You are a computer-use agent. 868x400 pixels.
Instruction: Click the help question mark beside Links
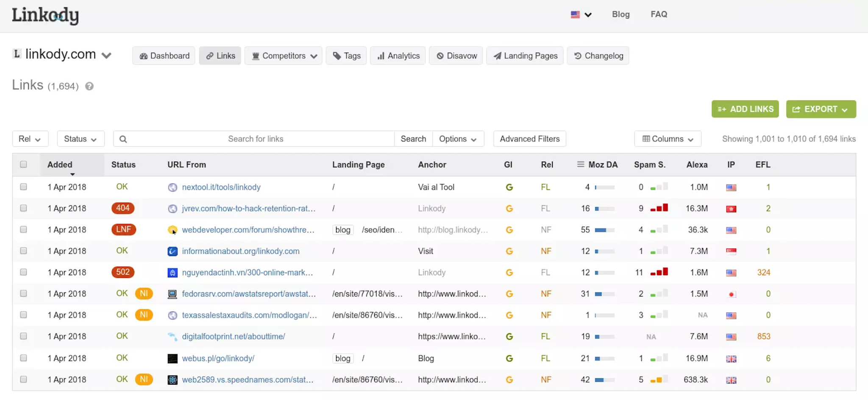pos(89,86)
